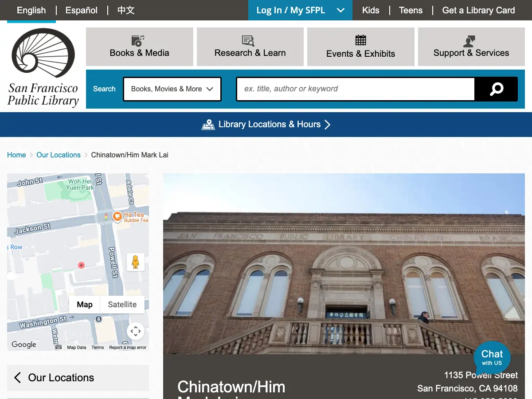The image size is (532, 399).
Task: Switch map to Satellite view
Action: 122,305
